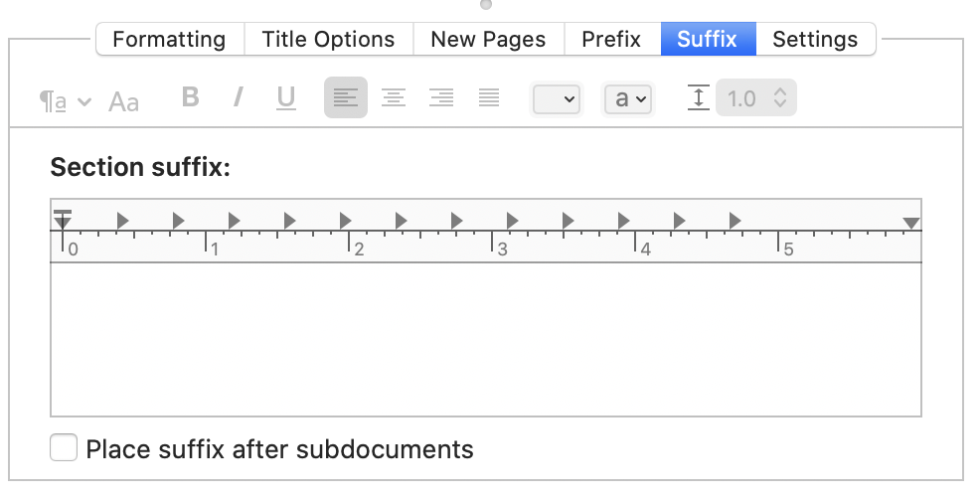Select left text alignment

(346, 97)
